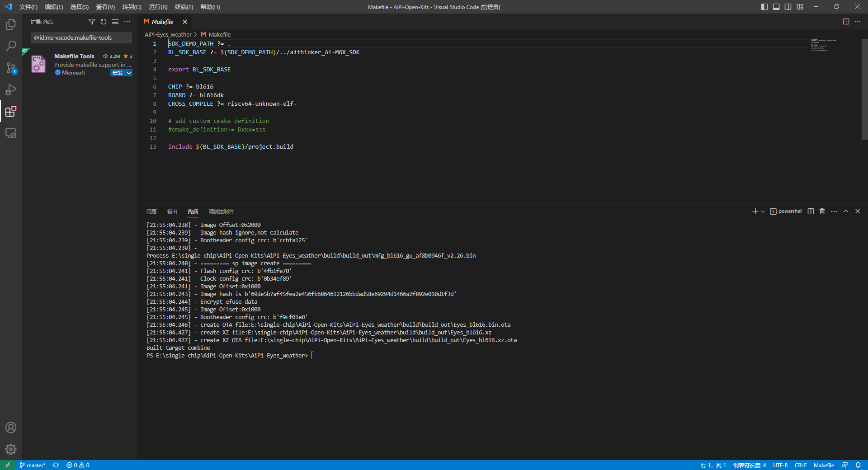Change UTF-8 file encoding

[x=780, y=465]
